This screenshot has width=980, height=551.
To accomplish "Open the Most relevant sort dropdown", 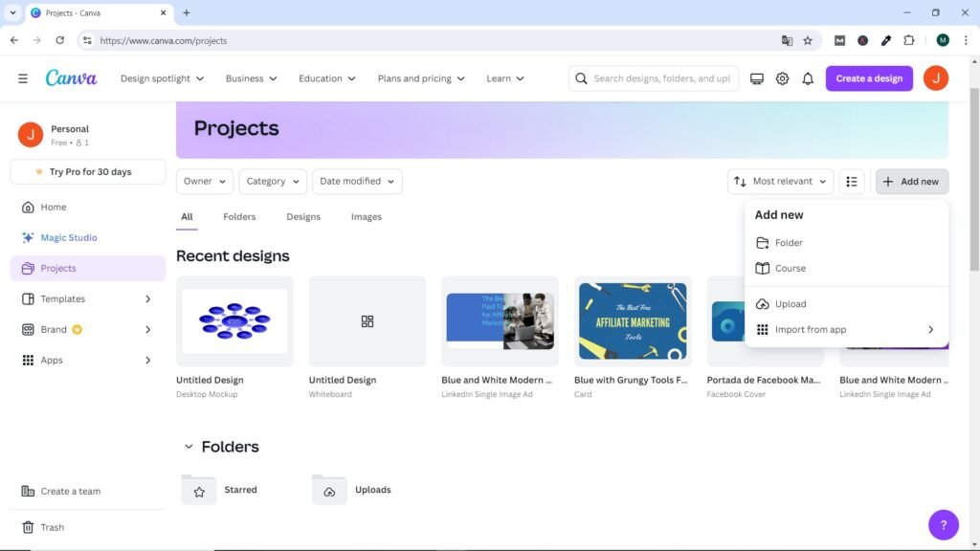I will tap(780, 182).
